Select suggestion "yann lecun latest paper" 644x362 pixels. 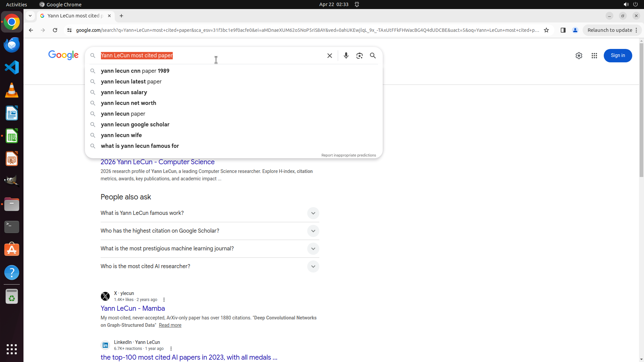pyautogui.click(x=131, y=81)
